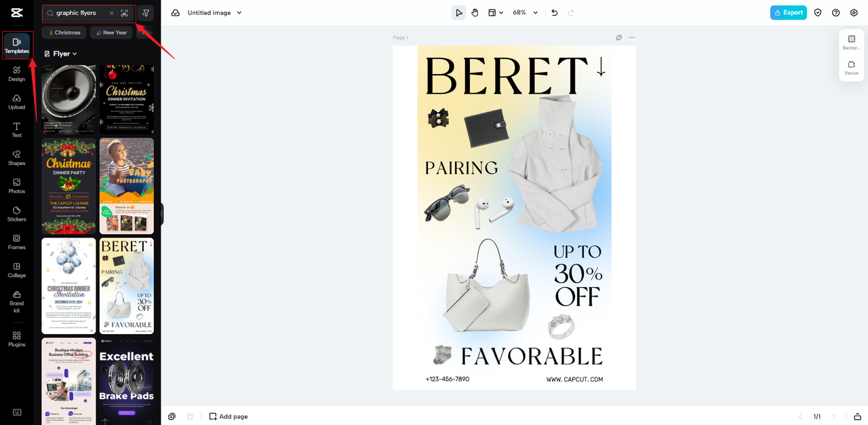Open the Design panel

17,74
